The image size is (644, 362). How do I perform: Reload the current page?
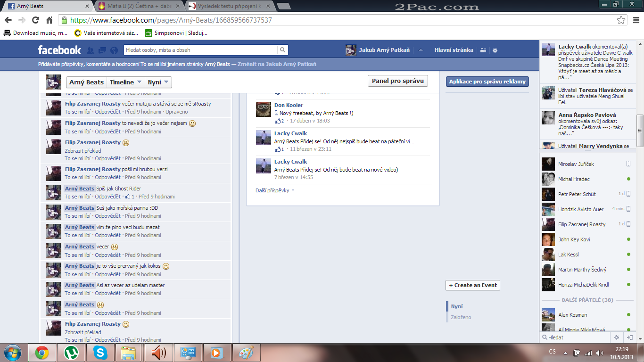[35, 20]
